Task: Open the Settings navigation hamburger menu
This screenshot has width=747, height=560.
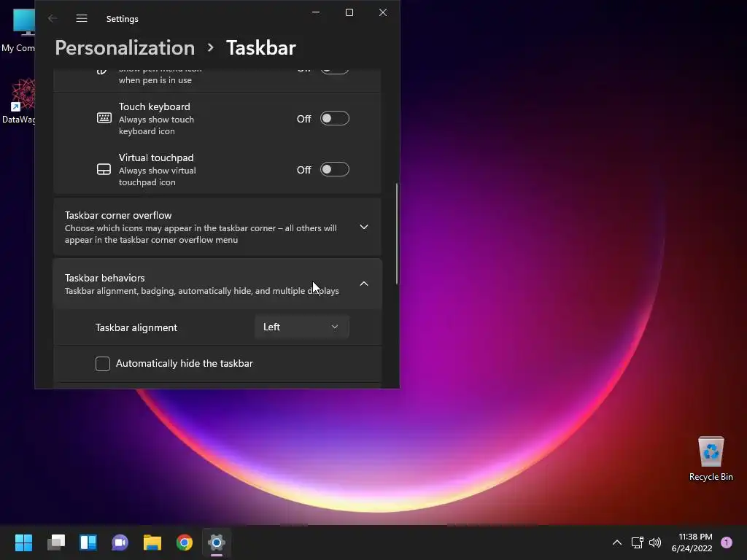Action: coord(82,18)
